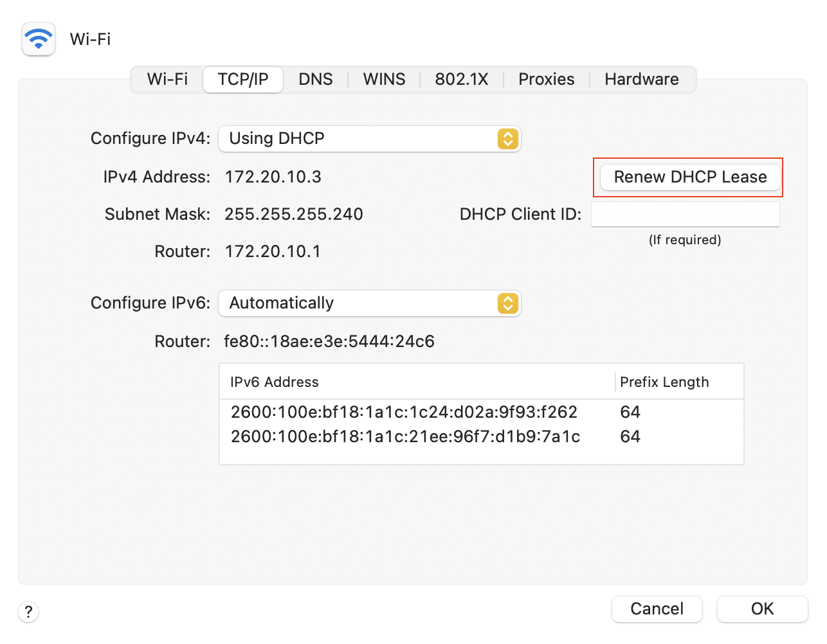Click the Cancel button
The image size is (827, 644).
[x=657, y=609]
